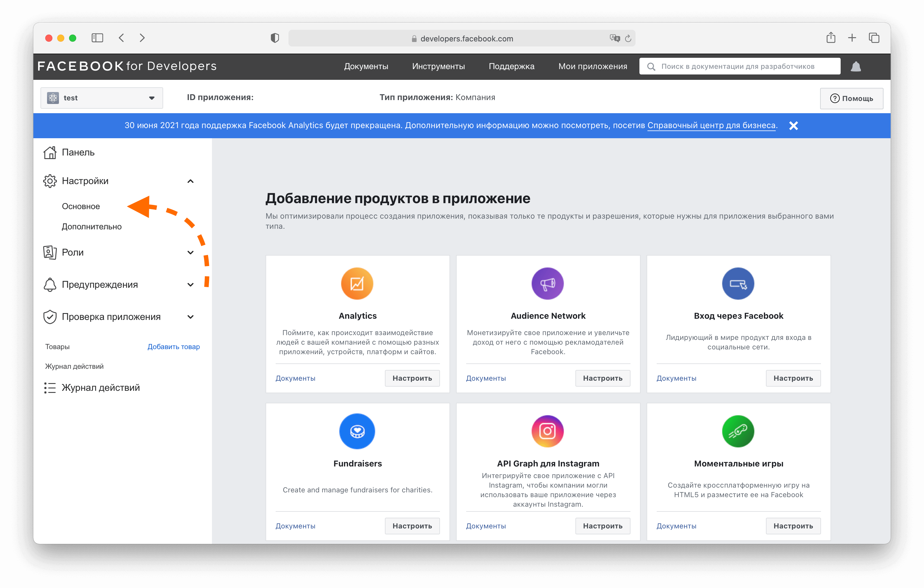The width and height of the screenshot is (924, 588).
Task: Reload the page with the refresh icon
Action: [628, 38]
